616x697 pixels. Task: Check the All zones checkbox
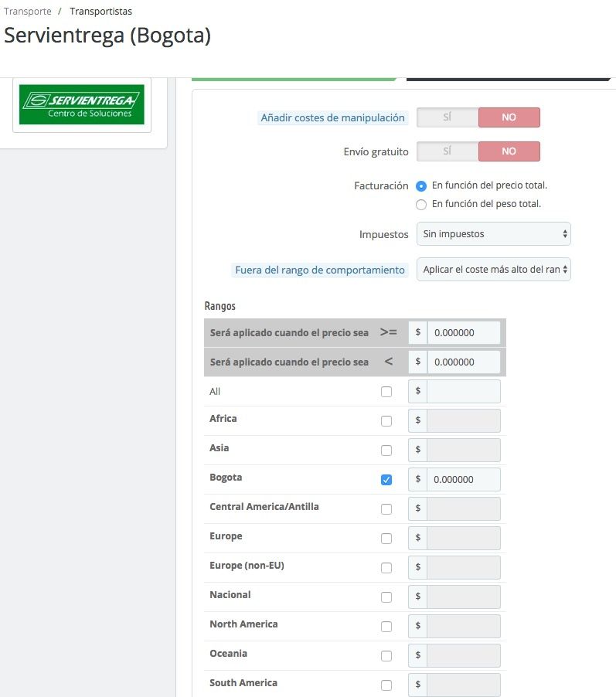tap(386, 392)
